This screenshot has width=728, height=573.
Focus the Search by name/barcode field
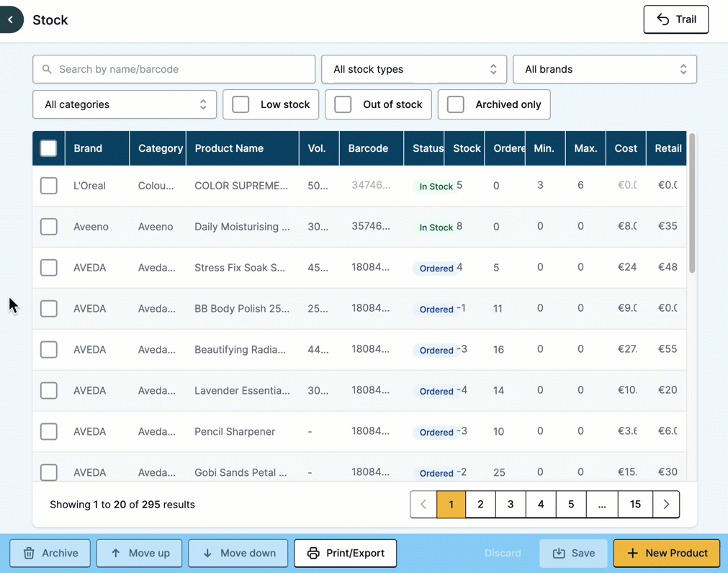(174, 69)
